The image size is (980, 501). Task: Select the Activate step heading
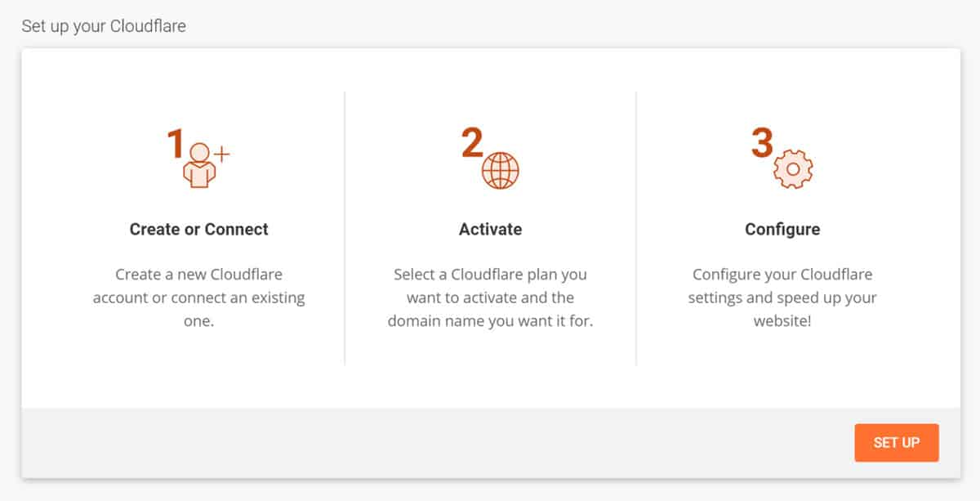pyautogui.click(x=490, y=230)
